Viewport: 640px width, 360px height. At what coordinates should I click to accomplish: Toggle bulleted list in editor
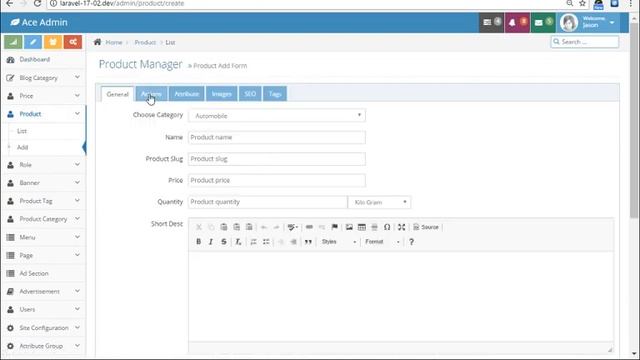(x=266, y=242)
